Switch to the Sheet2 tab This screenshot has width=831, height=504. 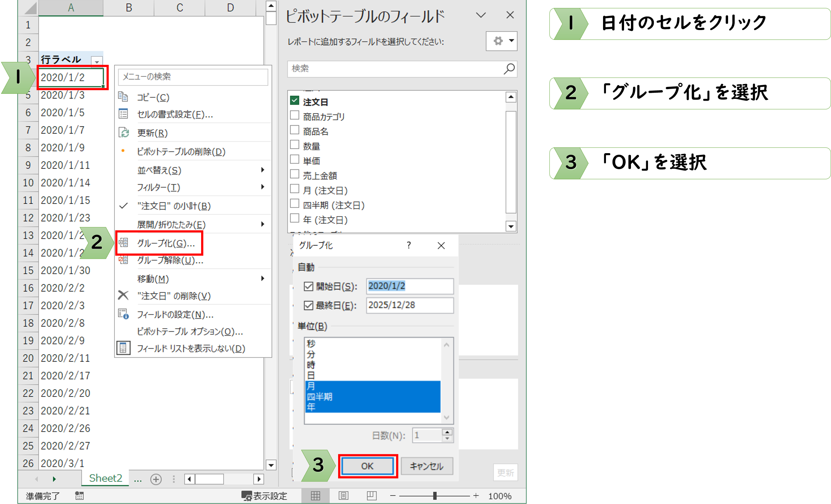105,478
